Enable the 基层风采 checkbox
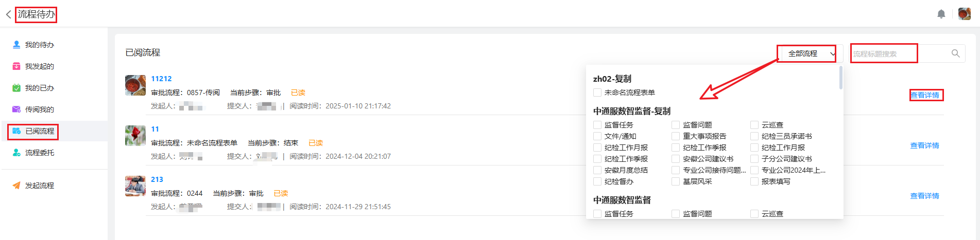 [676, 181]
